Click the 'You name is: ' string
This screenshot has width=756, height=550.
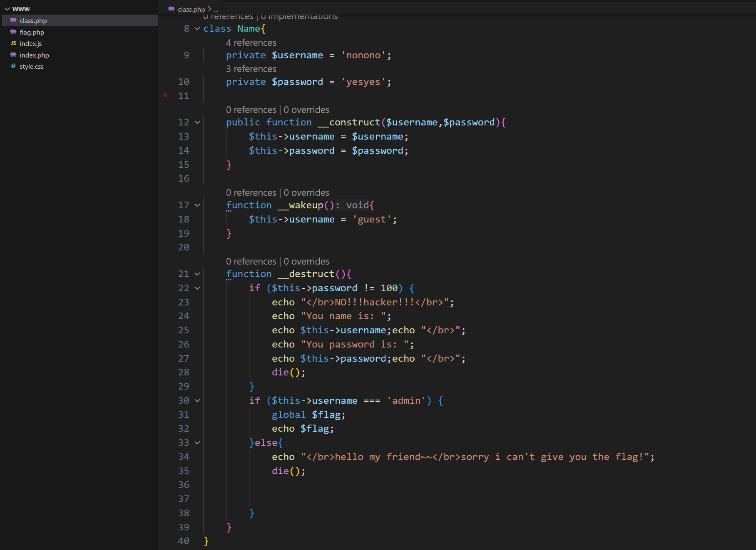click(343, 316)
